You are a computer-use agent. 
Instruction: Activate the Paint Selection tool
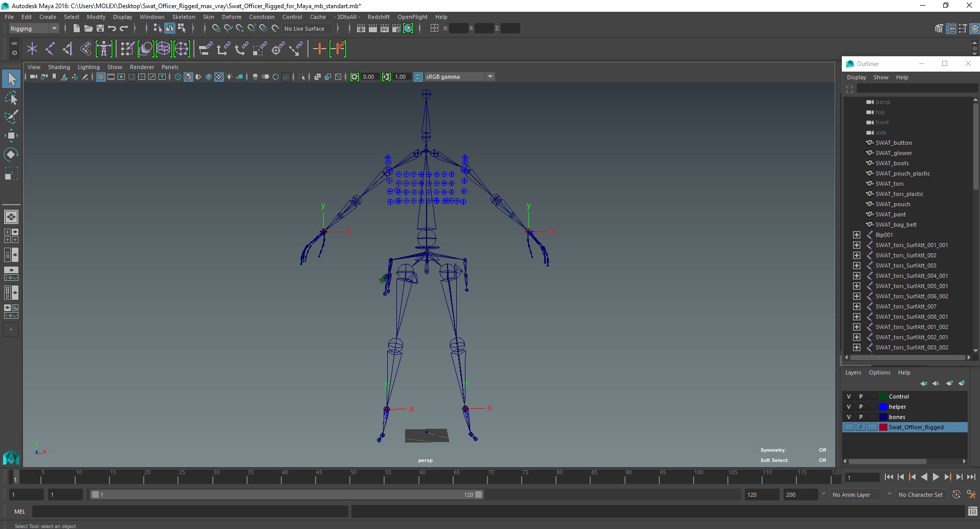pyautogui.click(x=11, y=117)
